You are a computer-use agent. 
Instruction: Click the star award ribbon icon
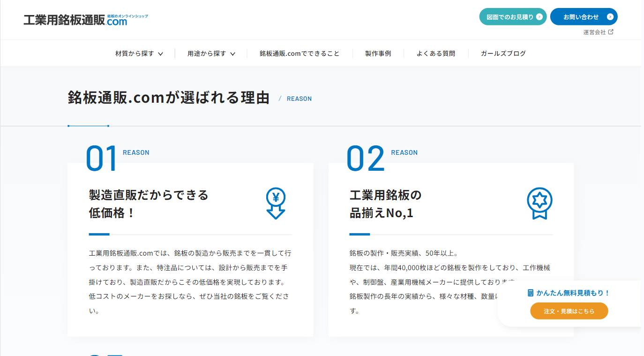pos(539,204)
